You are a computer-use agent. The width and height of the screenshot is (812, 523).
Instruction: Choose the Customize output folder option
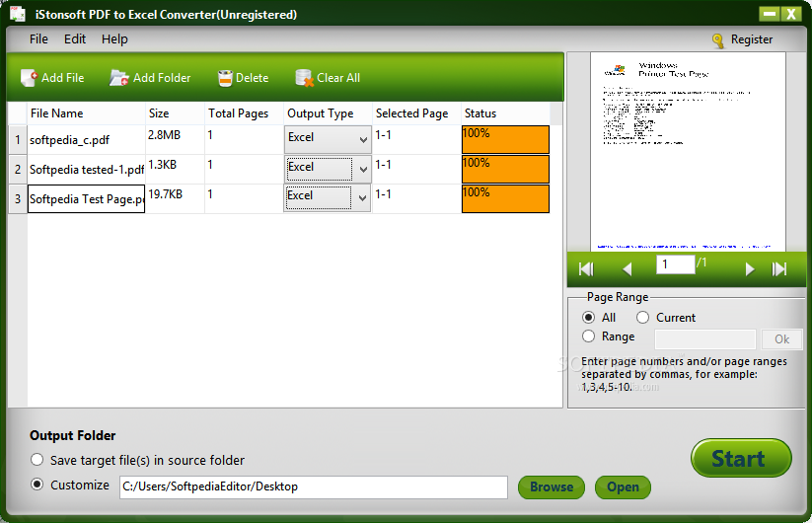coord(37,485)
